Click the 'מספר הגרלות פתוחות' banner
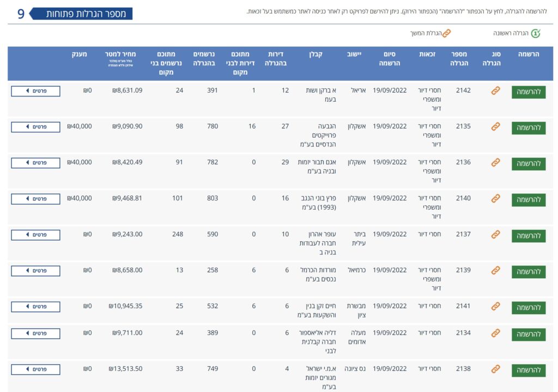This screenshot has height=392, width=558. (81, 14)
